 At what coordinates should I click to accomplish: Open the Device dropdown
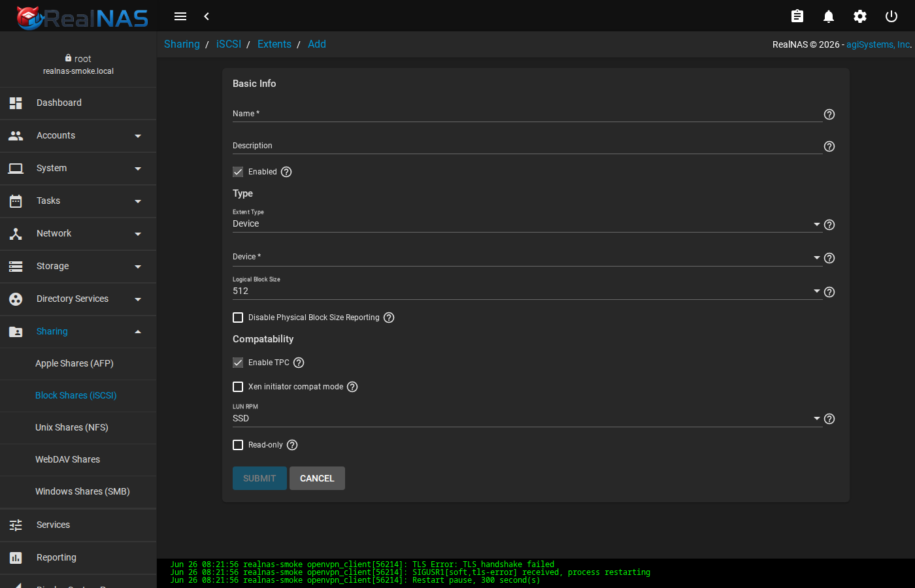(x=527, y=257)
